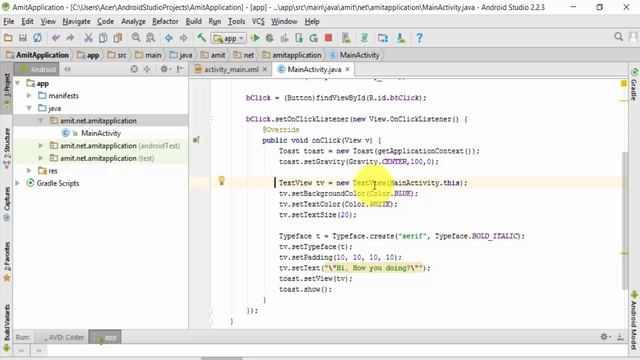The width and height of the screenshot is (640, 360).
Task: Click the Synchronize toolbar icon
Action: tap(37, 38)
